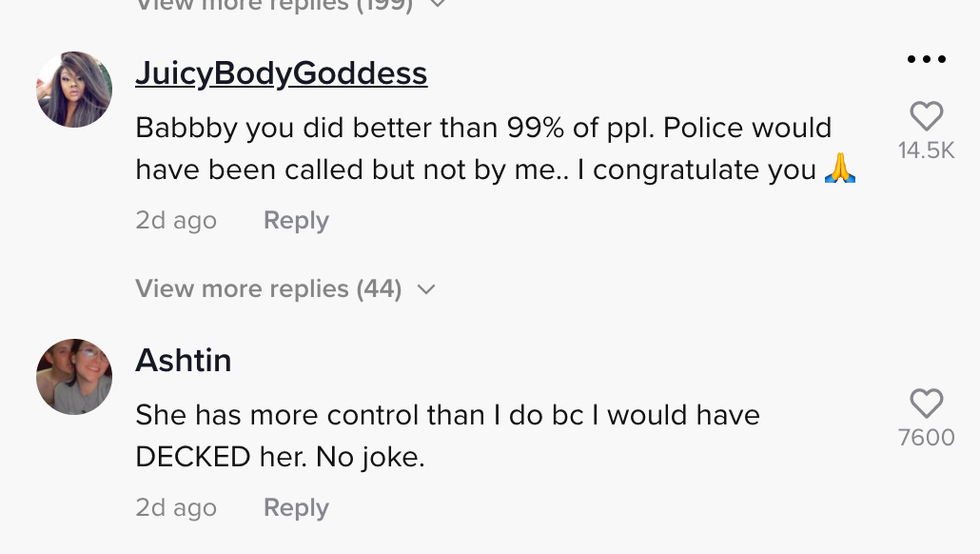Image resolution: width=980 pixels, height=554 pixels.
Task: Expand View more replies (44)
Action: [x=268, y=289]
